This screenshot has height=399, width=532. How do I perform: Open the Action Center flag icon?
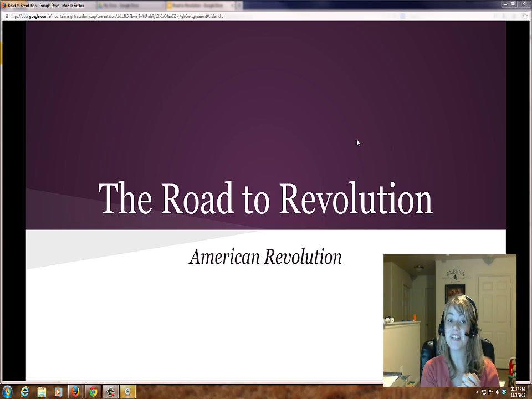(490, 392)
